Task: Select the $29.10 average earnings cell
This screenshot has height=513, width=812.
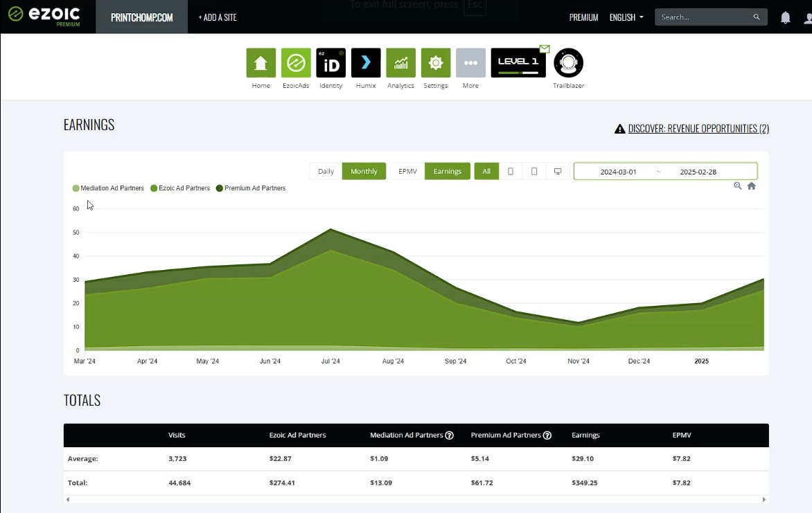Action: [583, 458]
